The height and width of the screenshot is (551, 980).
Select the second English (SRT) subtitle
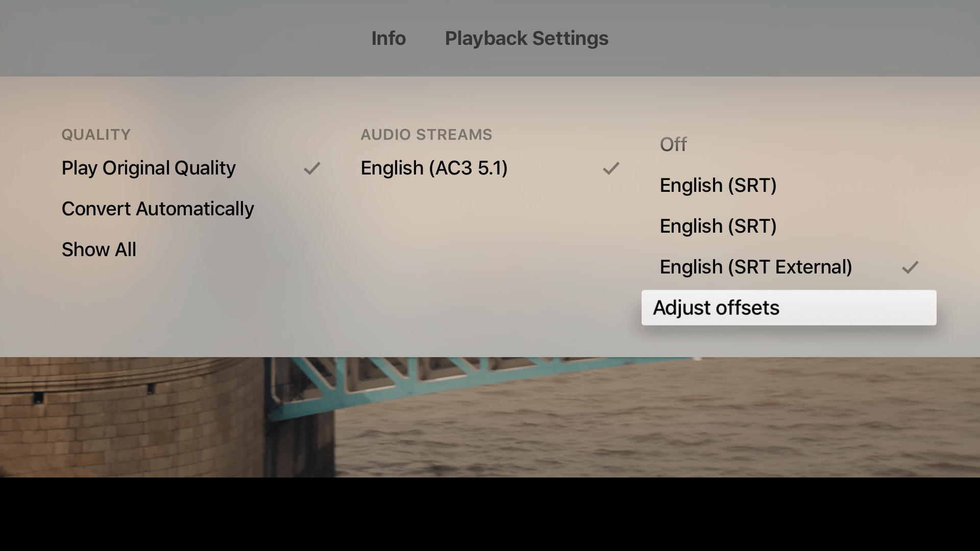(x=718, y=226)
